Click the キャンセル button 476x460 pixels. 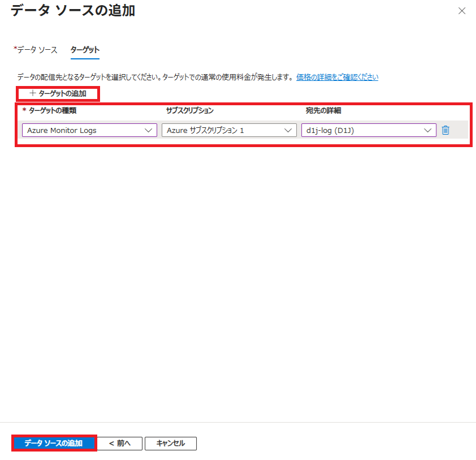pyautogui.click(x=170, y=443)
